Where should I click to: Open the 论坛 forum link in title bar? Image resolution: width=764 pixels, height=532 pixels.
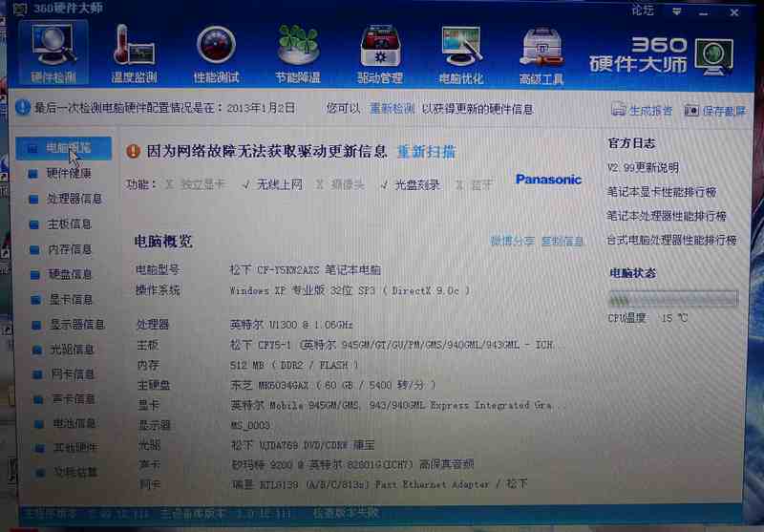pyautogui.click(x=643, y=11)
